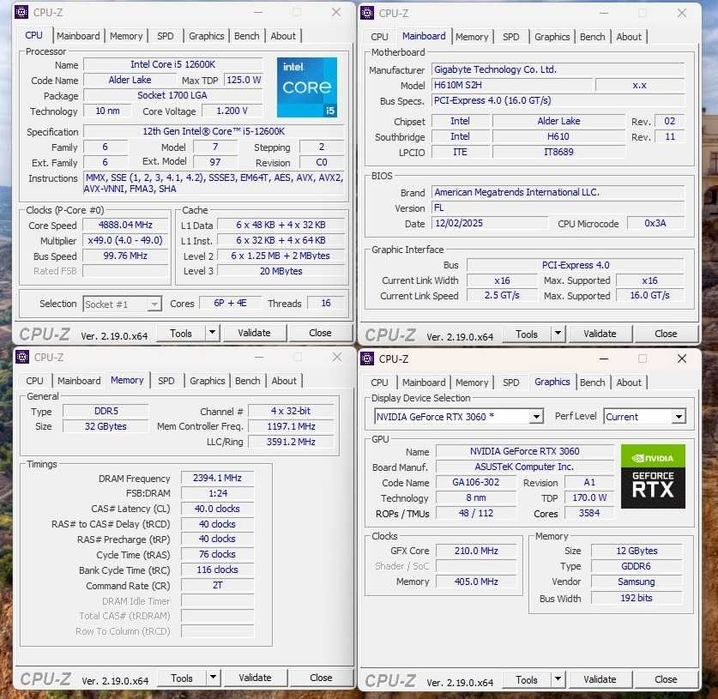Image resolution: width=718 pixels, height=699 pixels.
Task: Click the CPU-Z app icon in the Graphics window title bar
Action: tap(367, 358)
